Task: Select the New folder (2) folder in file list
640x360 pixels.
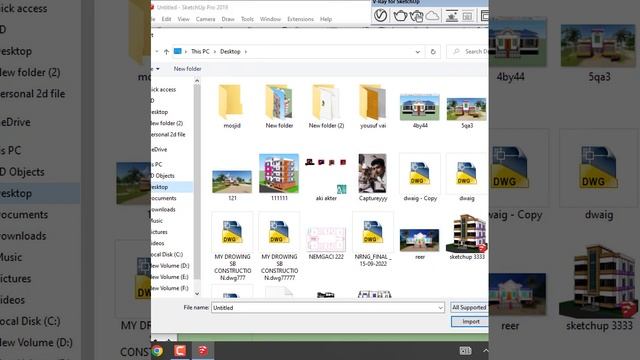Action: (326, 106)
